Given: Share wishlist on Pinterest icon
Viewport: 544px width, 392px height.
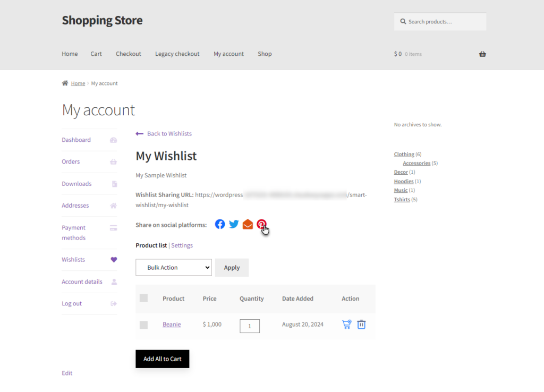Looking at the screenshot, I should click(261, 224).
